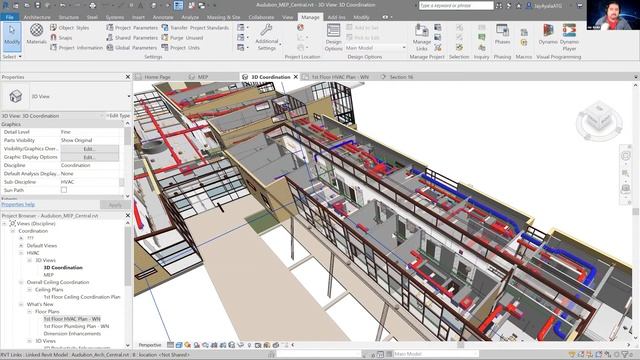Switch to the 1st Floor HVAC Plan - WN view tab
This screenshot has height=360, width=640.
point(336,77)
